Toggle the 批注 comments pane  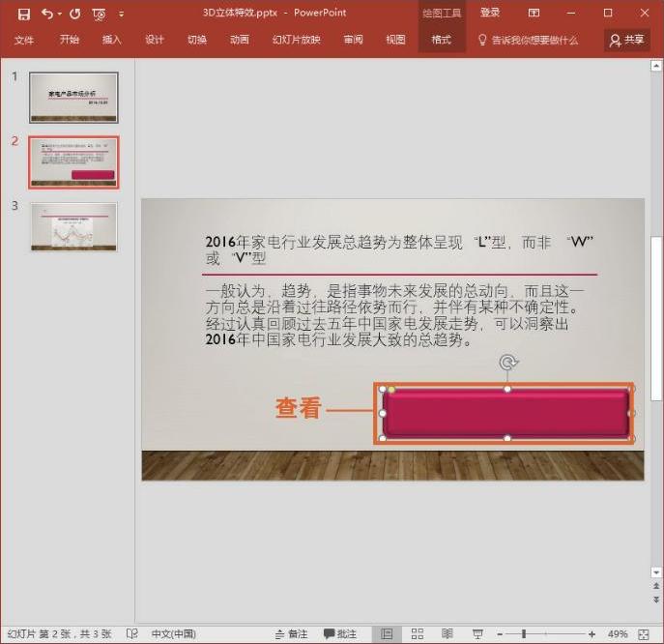point(340,634)
